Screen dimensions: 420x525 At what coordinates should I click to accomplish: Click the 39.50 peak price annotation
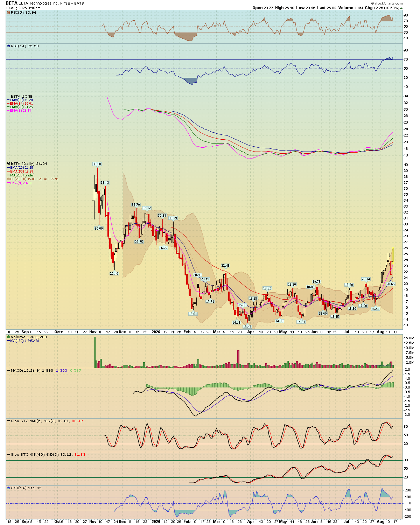tap(97, 164)
